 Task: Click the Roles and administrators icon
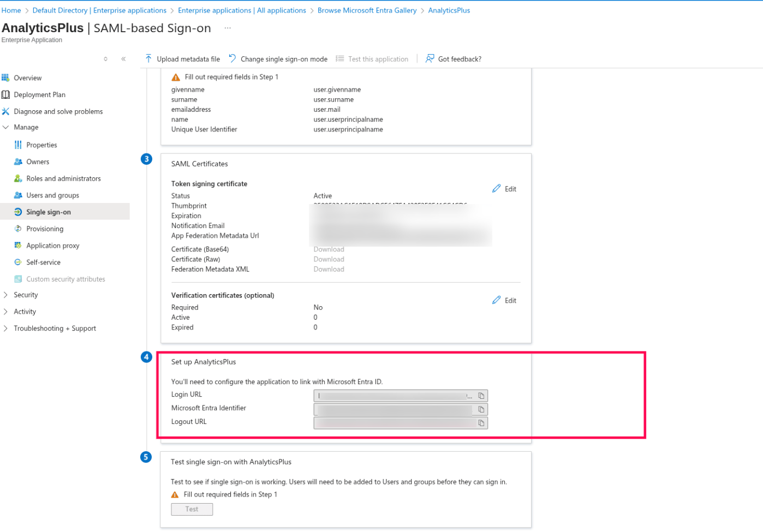pyautogui.click(x=18, y=178)
